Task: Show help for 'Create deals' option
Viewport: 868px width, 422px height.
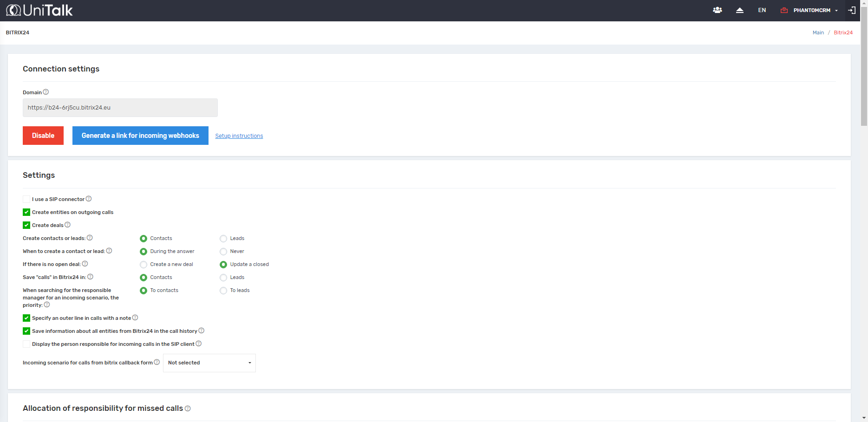Action: click(x=68, y=225)
